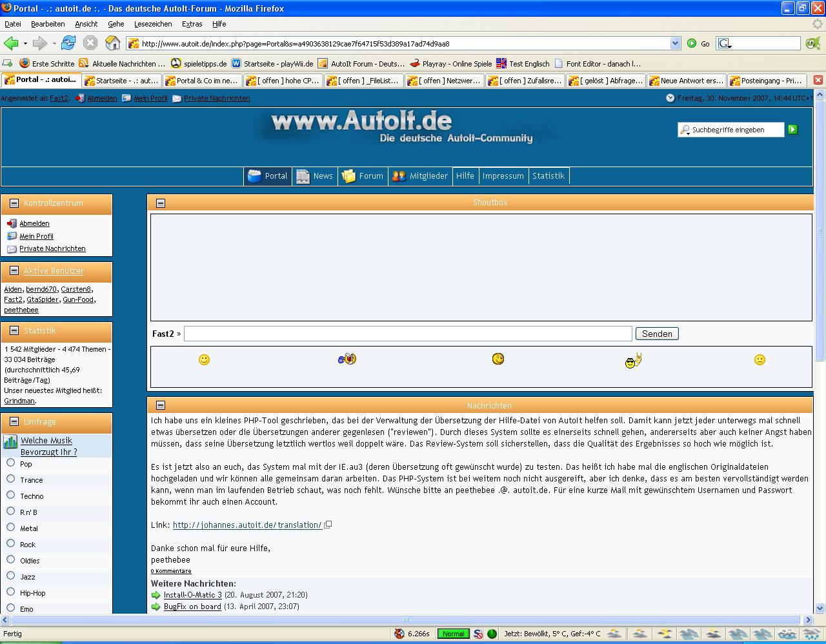Click the shoutbox message input field
The width and height of the screenshot is (826, 644).
[408, 334]
